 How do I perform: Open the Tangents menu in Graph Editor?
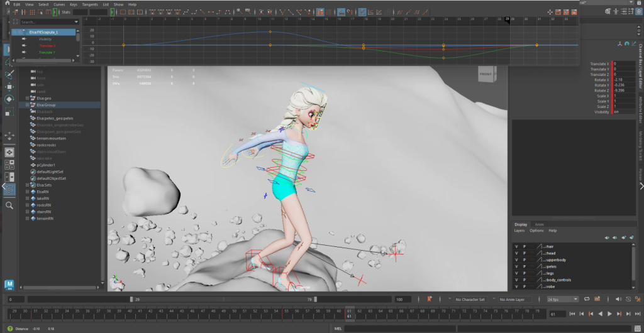(90, 4)
